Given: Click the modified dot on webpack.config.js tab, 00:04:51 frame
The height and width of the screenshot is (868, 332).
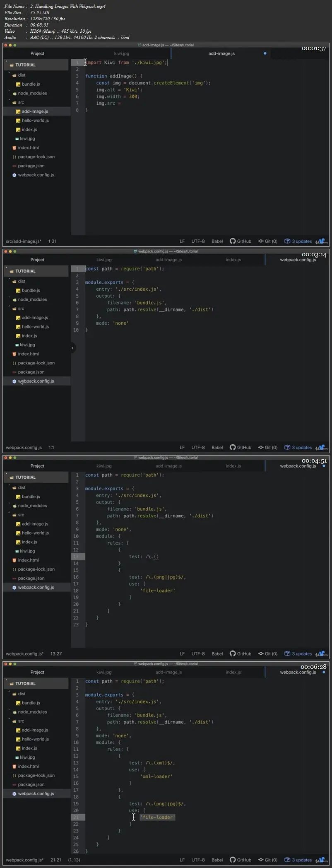Looking at the screenshot, I should pyautogui.click(x=324, y=466).
